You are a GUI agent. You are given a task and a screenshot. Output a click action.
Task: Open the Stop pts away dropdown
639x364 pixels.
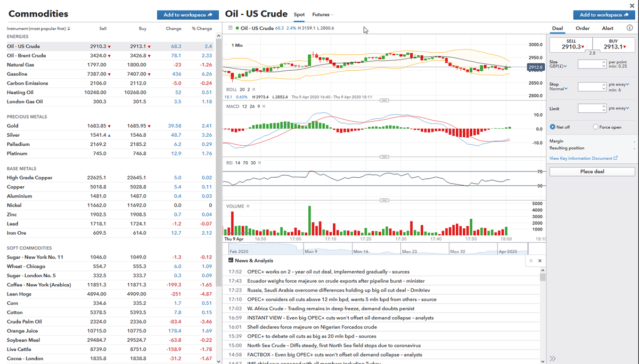620,84
